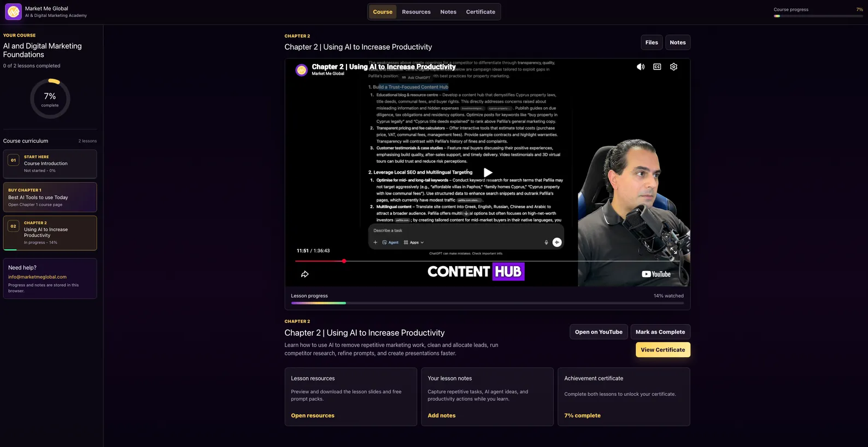The height and width of the screenshot is (447, 868).
Task: Open resources link in Lesson resources card
Action: (313, 416)
